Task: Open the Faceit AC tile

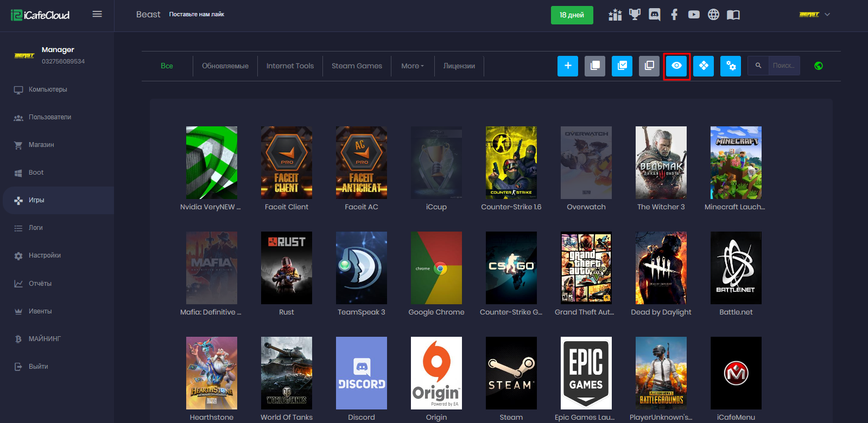Action: (x=362, y=163)
